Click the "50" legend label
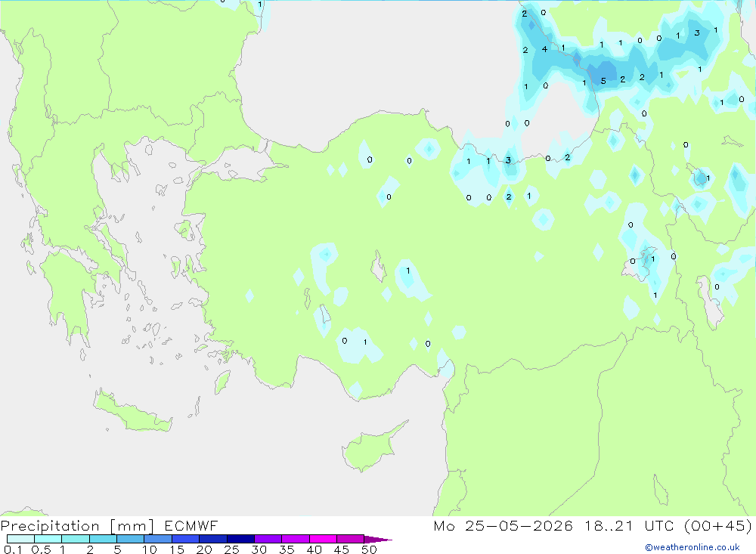The height and width of the screenshot is (554, 756). (x=369, y=549)
